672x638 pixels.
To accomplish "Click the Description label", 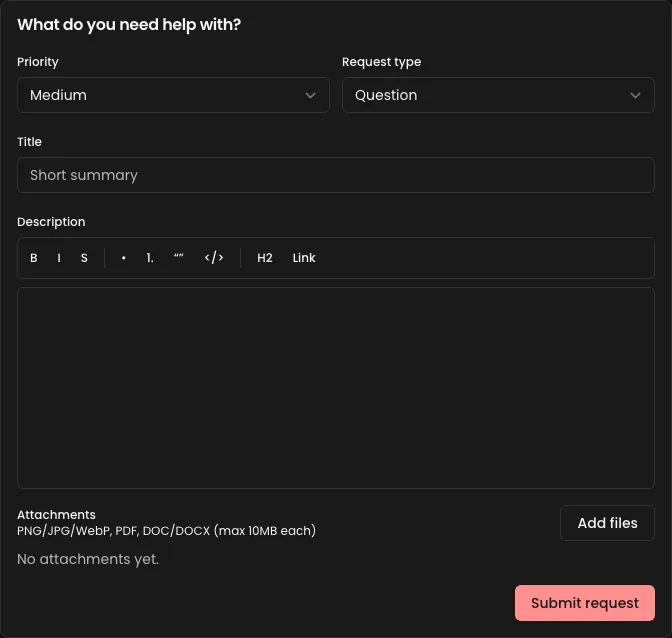I will (x=51, y=222).
